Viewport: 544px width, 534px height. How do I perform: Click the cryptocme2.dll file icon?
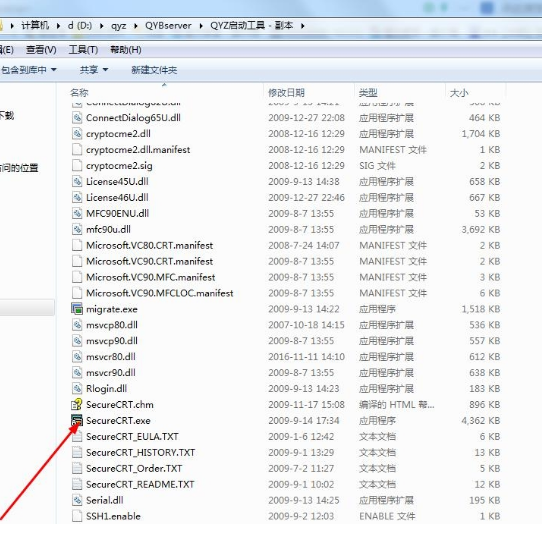pyautogui.click(x=77, y=134)
